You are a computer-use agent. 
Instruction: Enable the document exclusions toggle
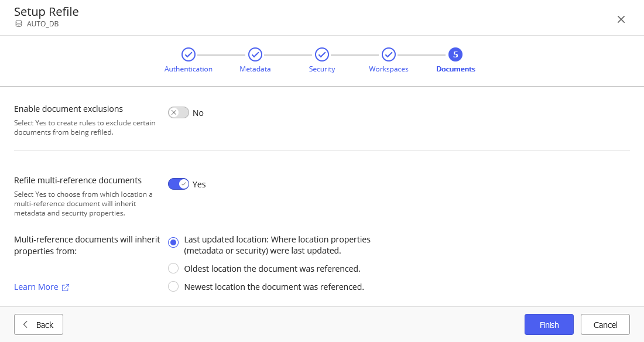pyautogui.click(x=179, y=112)
